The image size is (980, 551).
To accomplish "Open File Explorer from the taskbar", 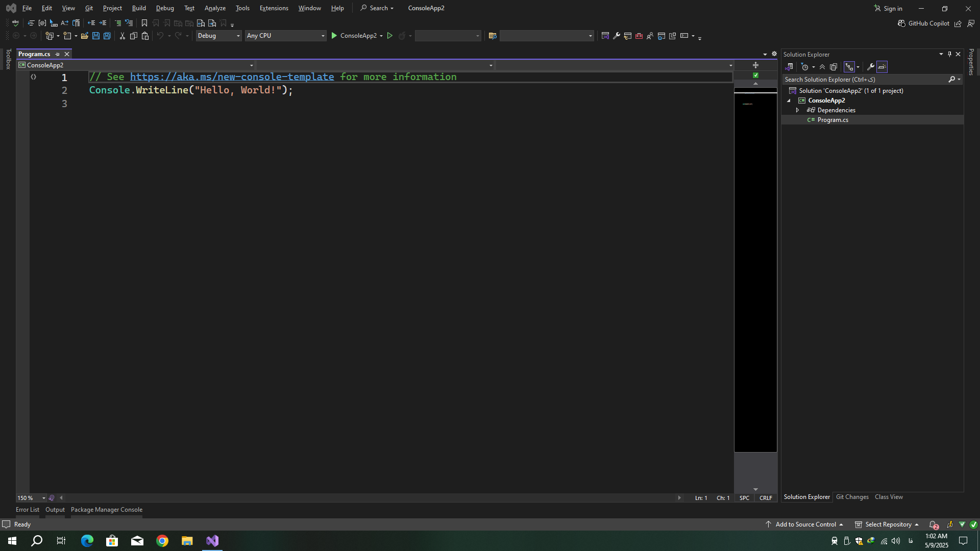I will [187, 541].
